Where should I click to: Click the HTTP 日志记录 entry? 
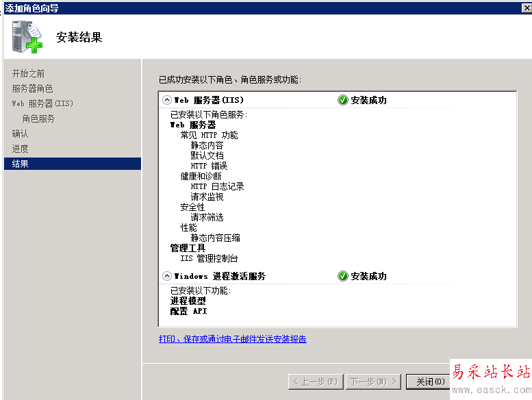pyautogui.click(x=218, y=186)
